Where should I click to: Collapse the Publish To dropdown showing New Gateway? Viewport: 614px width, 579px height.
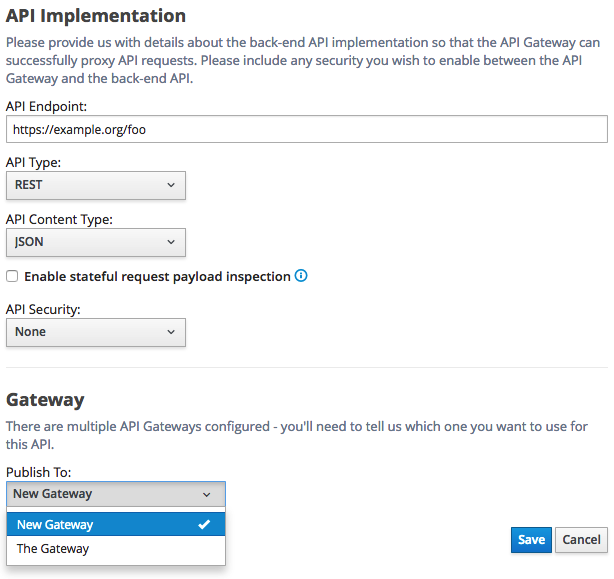[116, 494]
